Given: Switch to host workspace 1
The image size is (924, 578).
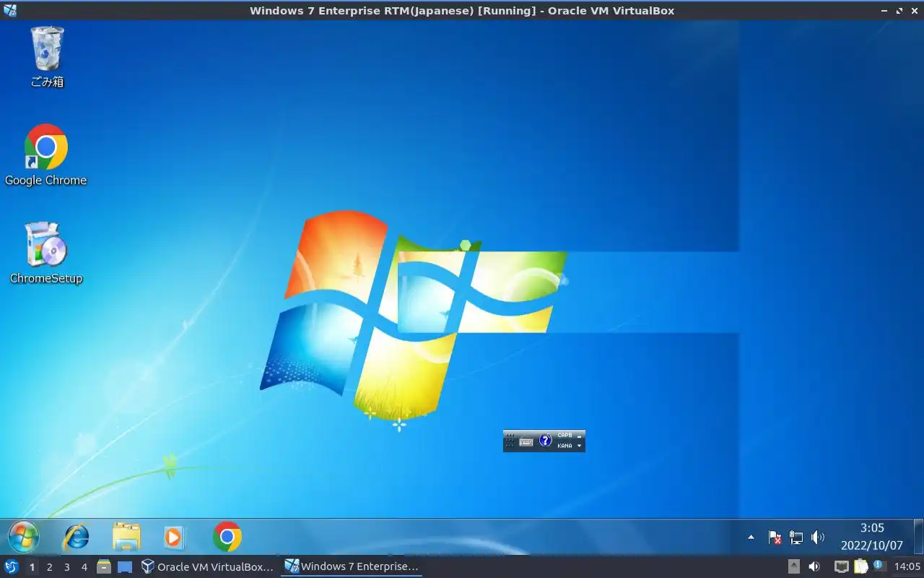Looking at the screenshot, I should tap(32, 567).
